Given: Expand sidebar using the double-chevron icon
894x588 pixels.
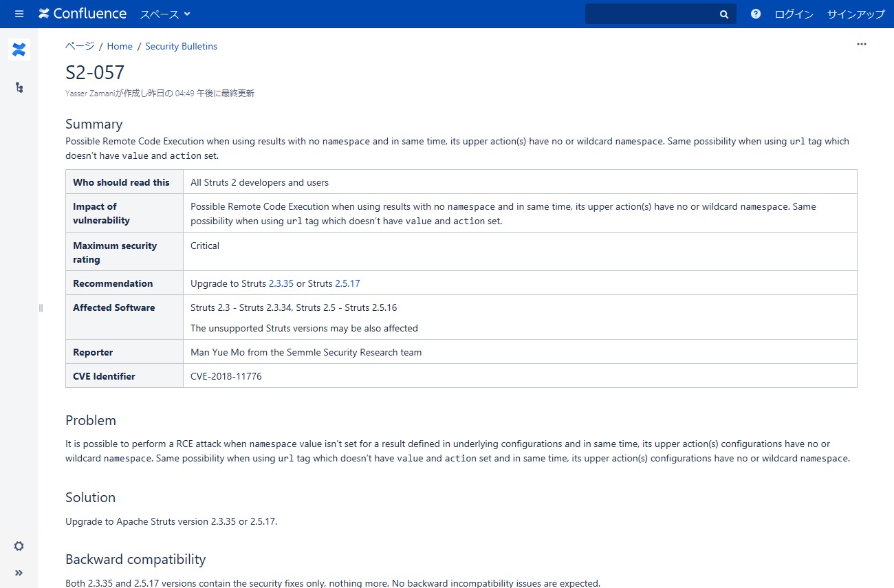Looking at the screenshot, I should (19, 572).
